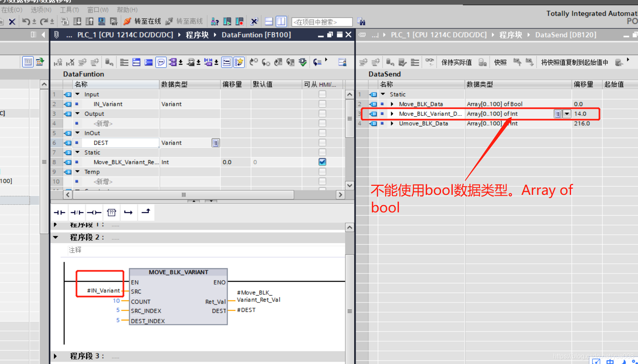
Task: Toggle HMI checkbox for InOut section row
Action: pos(322,133)
